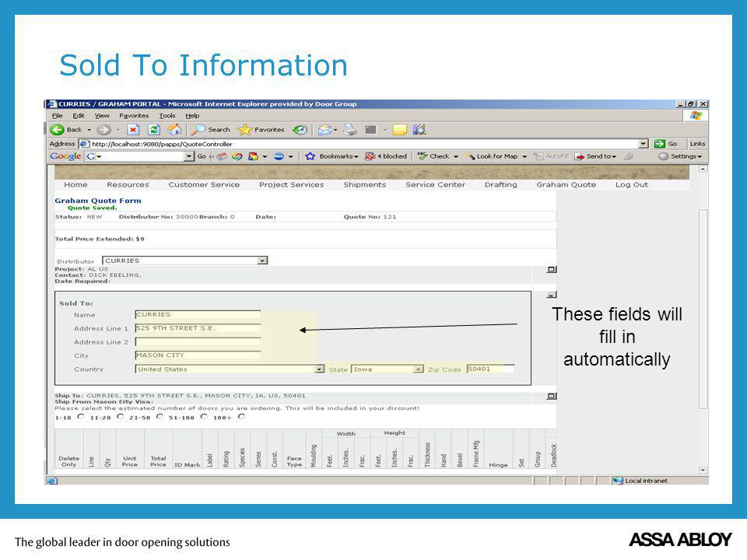Viewport: 747px width, 560px height.
Task: Click the browser address URL field
Action: pos(363,144)
